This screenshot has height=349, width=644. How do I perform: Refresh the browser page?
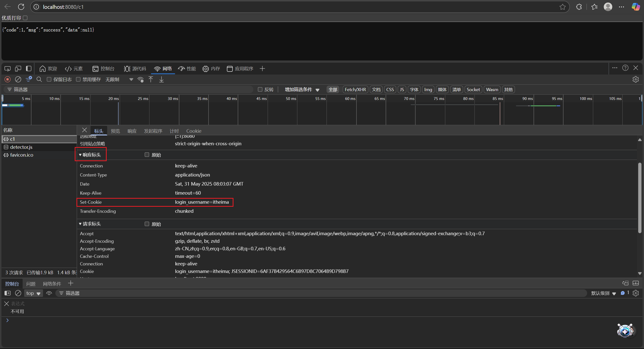(x=21, y=7)
